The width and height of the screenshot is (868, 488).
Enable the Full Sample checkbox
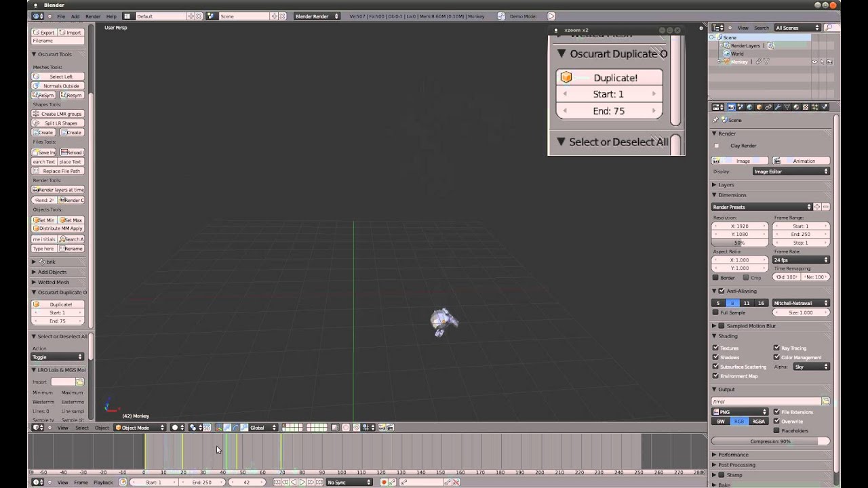point(715,312)
